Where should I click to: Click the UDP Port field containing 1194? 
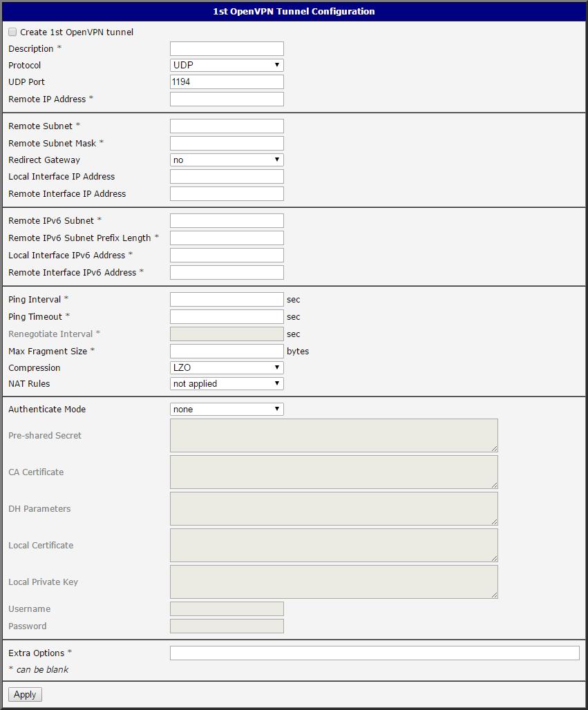(227, 82)
